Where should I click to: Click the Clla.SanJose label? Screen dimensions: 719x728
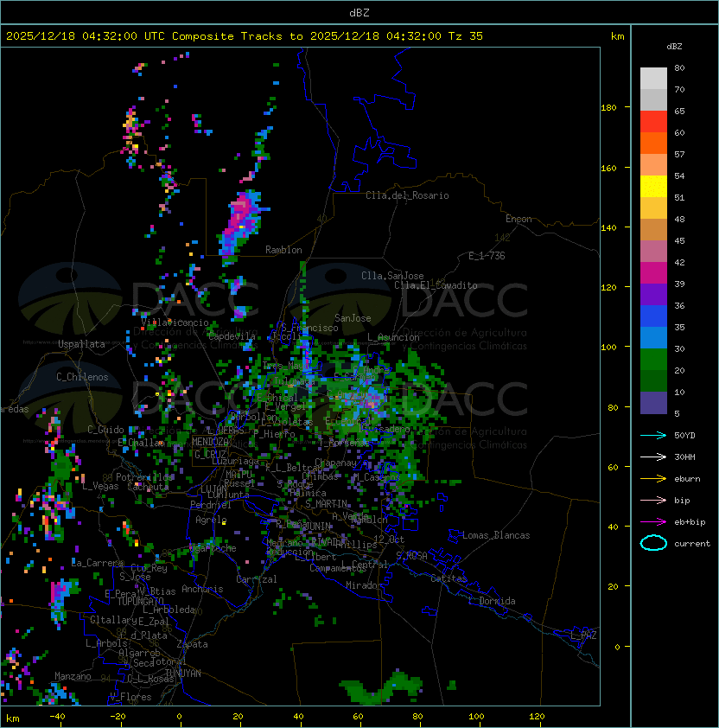click(x=392, y=276)
